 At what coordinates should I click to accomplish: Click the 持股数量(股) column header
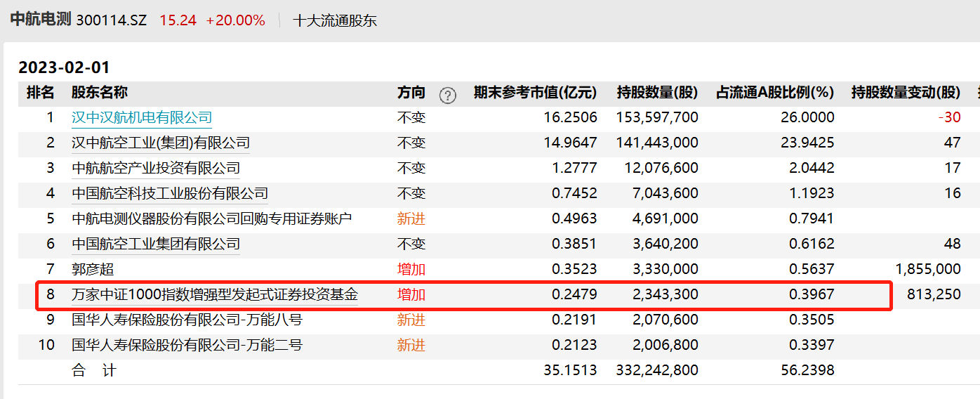(x=658, y=93)
